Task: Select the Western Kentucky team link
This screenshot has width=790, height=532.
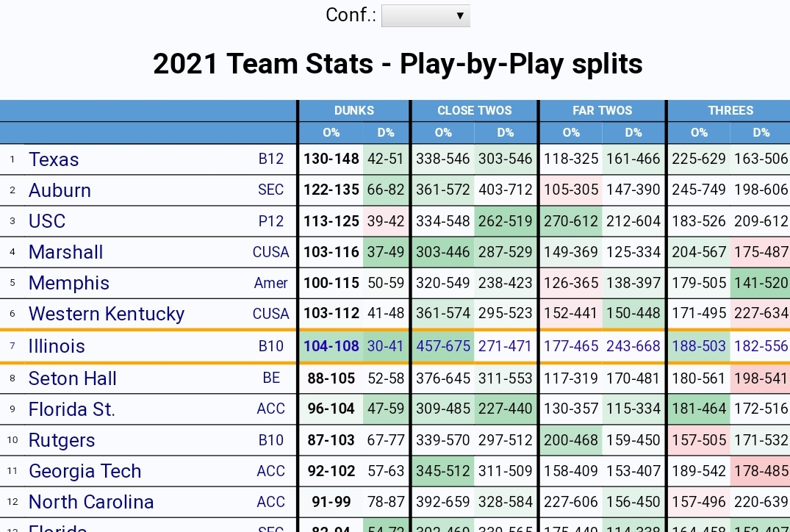Action: click(x=107, y=314)
